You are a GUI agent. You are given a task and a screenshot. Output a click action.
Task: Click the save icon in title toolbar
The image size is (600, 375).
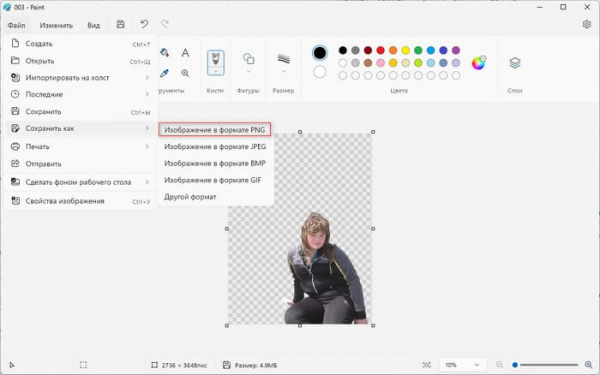(121, 24)
